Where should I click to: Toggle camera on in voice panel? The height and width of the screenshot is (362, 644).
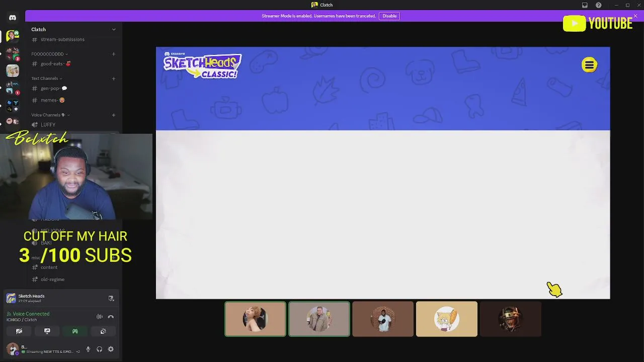[x=19, y=331]
